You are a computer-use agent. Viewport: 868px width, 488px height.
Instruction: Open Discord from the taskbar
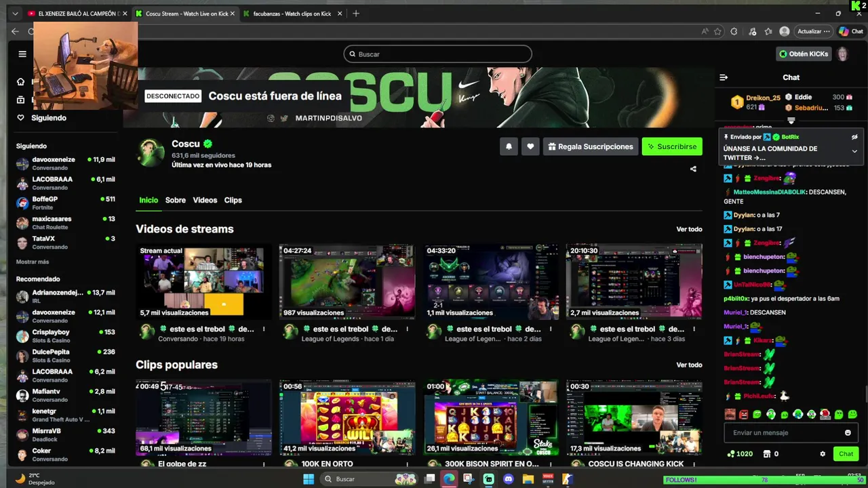tap(509, 479)
